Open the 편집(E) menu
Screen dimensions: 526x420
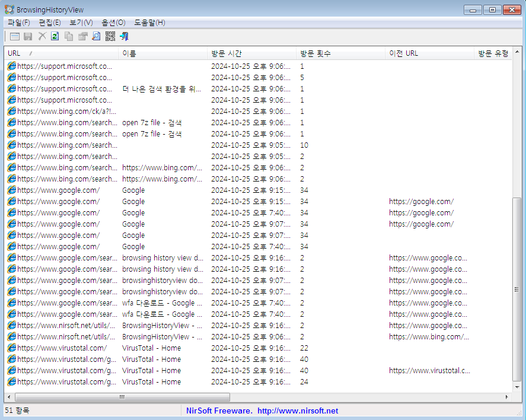click(x=50, y=23)
